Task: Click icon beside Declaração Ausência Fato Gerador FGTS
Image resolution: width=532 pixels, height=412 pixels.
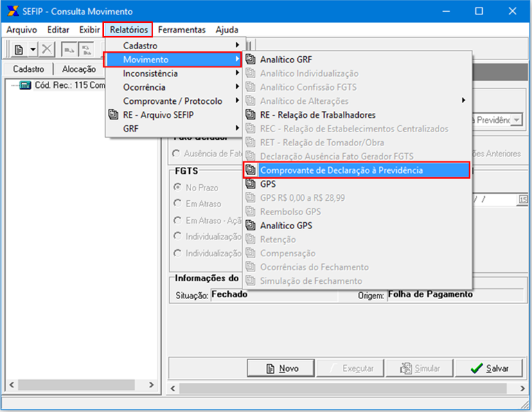Action: pyautogui.click(x=250, y=156)
